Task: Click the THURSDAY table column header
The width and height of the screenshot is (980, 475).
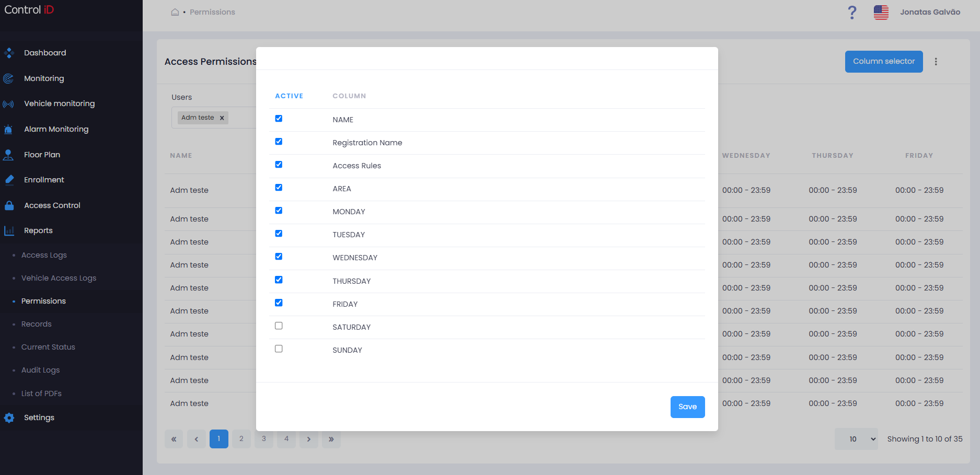Action: pyautogui.click(x=833, y=156)
